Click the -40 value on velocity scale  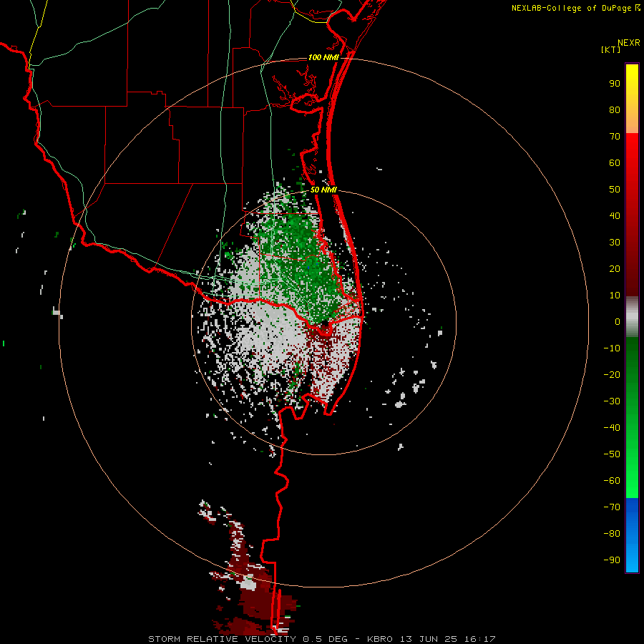pyautogui.click(x=612, y=428)
